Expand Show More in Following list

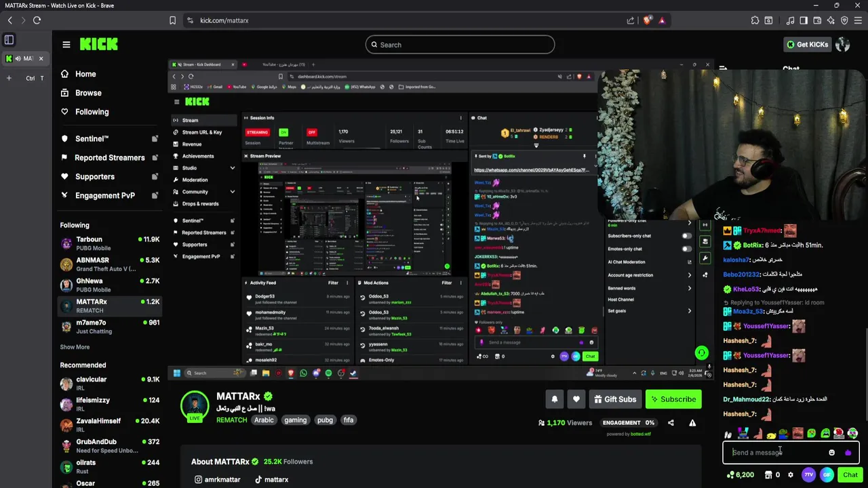(x=75, y=347)
